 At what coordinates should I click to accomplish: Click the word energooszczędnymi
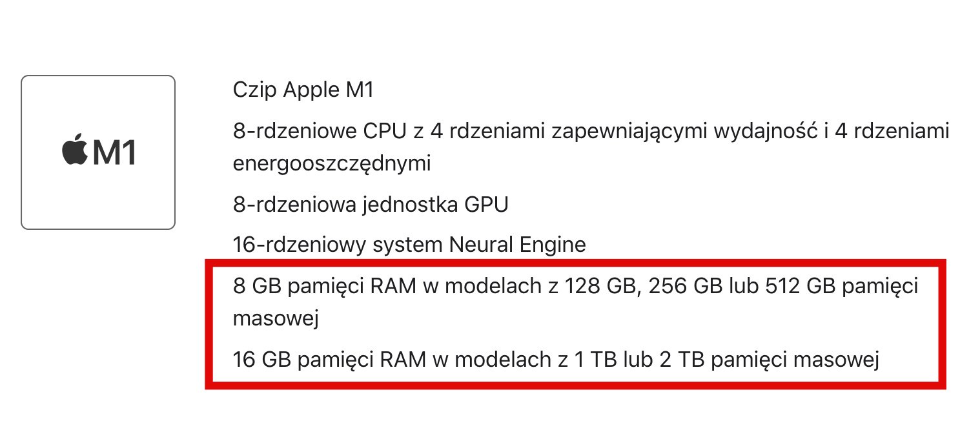click(x=332, y=164)
